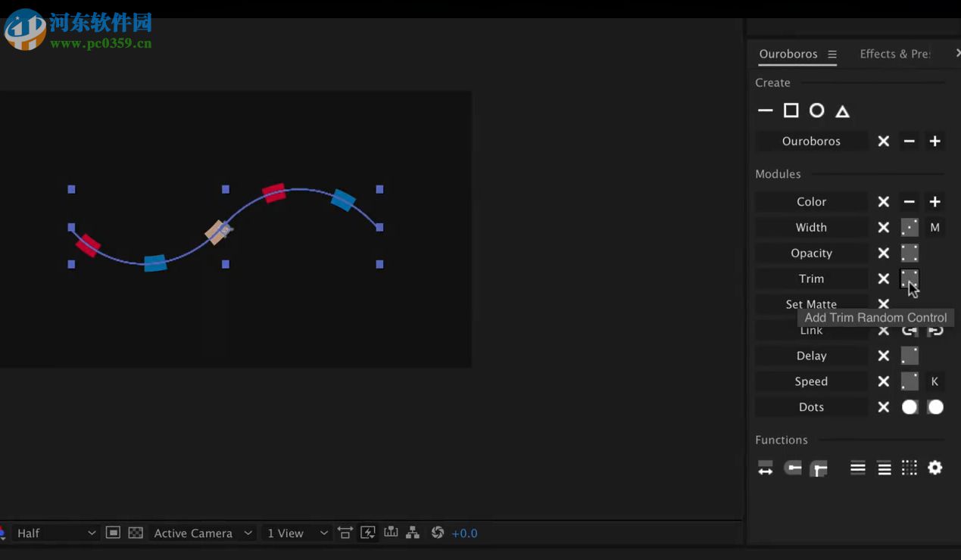Click the first round Dots icon
Viewport: 961px width, 560px height.
point(909,407)
